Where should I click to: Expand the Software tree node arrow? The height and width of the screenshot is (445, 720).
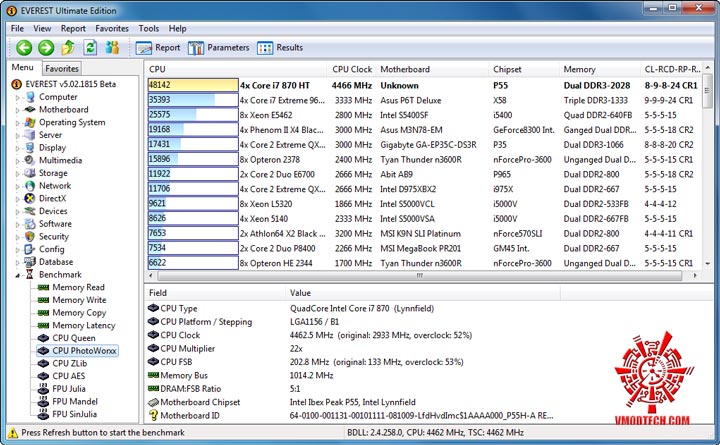tap(17, 224)
